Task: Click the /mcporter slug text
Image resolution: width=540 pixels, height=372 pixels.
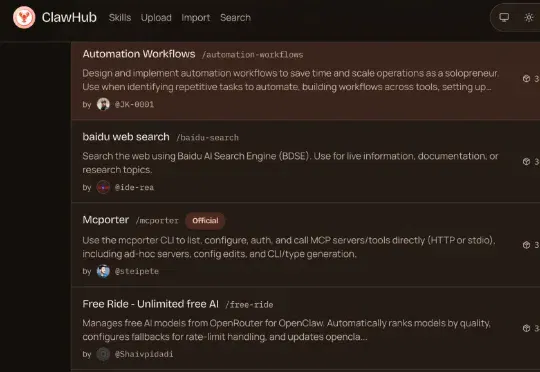Action: [157, 221]
